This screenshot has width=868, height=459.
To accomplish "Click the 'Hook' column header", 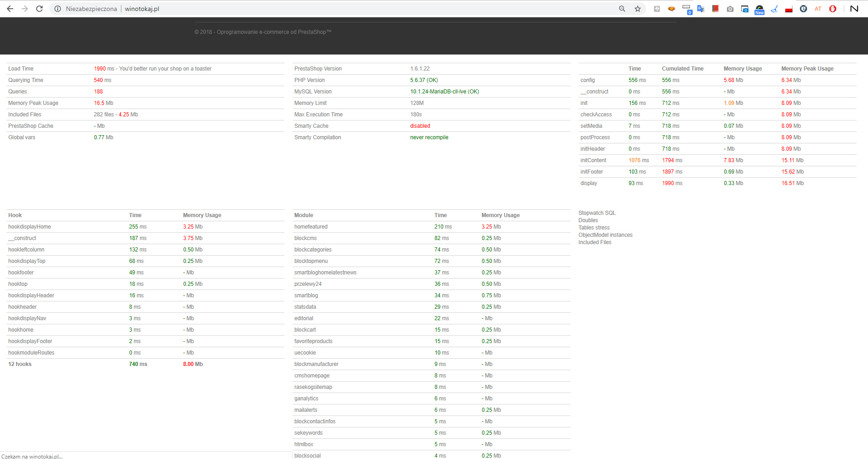I will coord(15,215).
